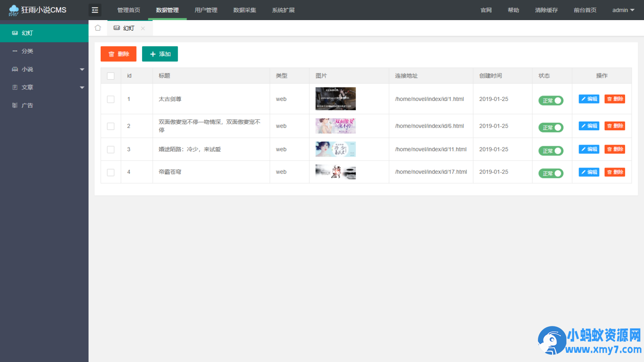Image resolution: width=644 pixels, height=362 pixels.
Task: Open the 分类 sidebar item
Action: [x=44, y=51]
